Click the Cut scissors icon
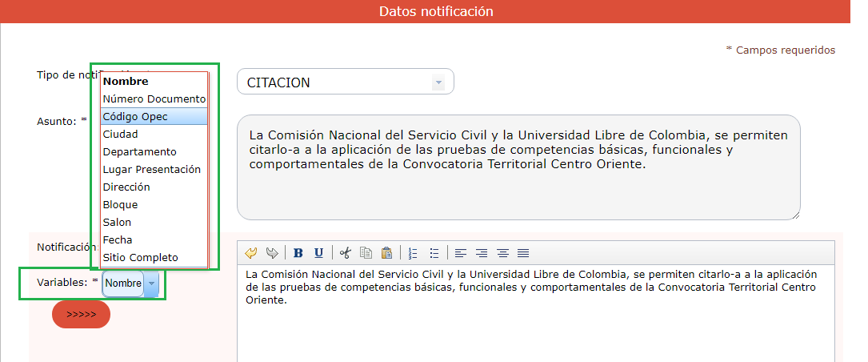 pyautogui.click(x=345, y=253)
